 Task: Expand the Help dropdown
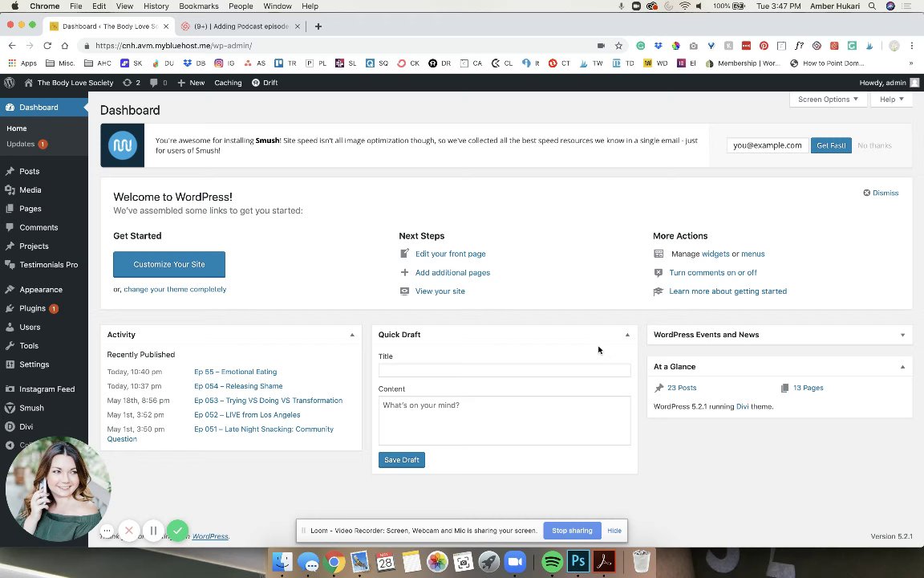[x=891, y=99]
